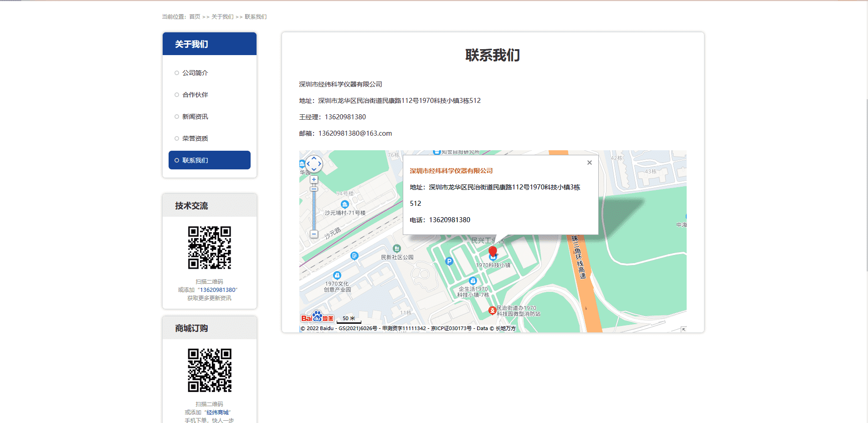Screen dimensions: 868x423
Task: Click 关于我们 breadcrumb link
Action: point(222,17)
